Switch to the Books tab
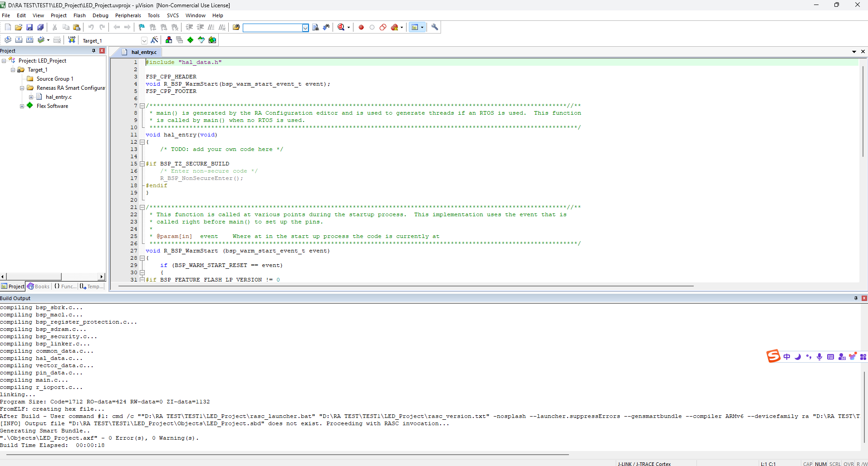The height and width of the screenshot is (466, 868). click(39, 286)
